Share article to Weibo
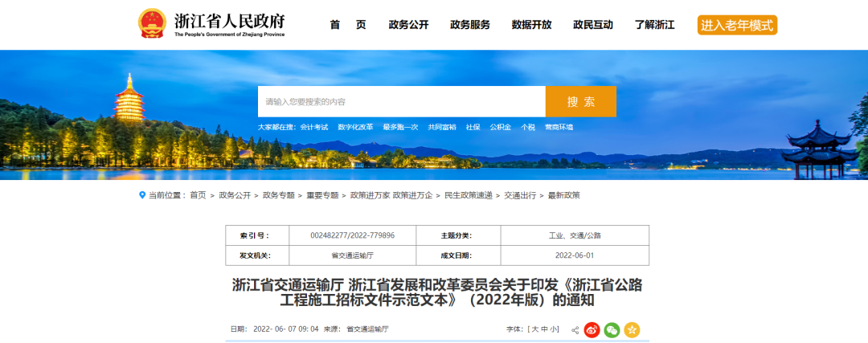 click(592, 329)
